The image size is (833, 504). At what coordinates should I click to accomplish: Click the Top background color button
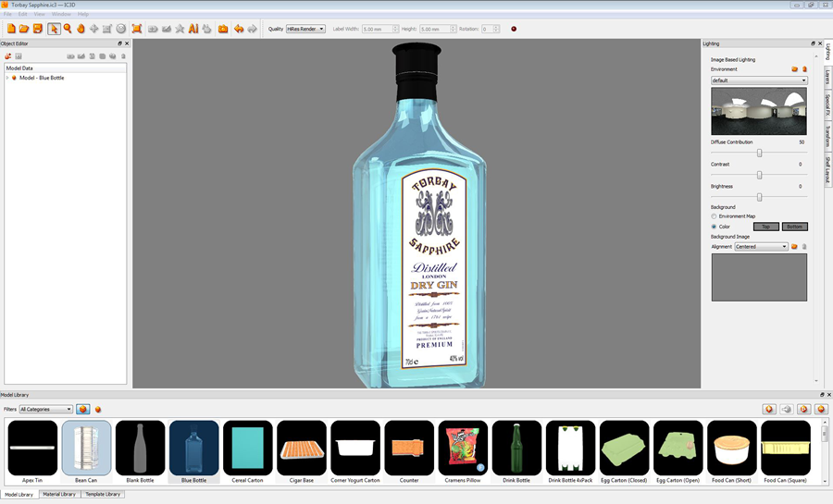(766, 227)
